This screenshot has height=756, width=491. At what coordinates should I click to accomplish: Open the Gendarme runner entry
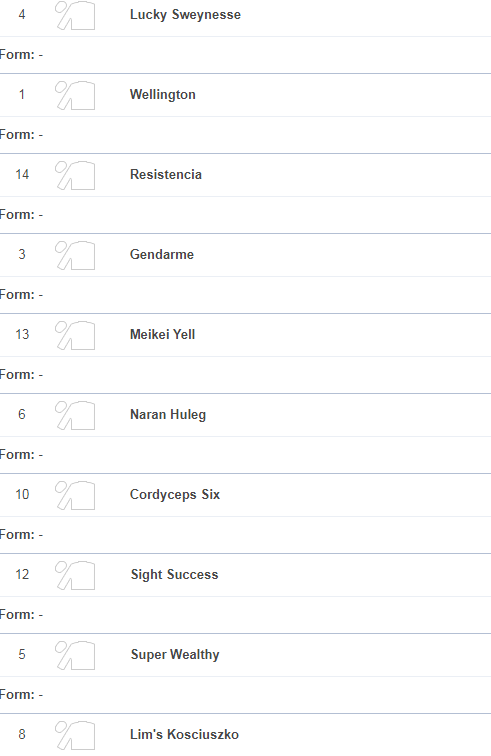point(162,255)
